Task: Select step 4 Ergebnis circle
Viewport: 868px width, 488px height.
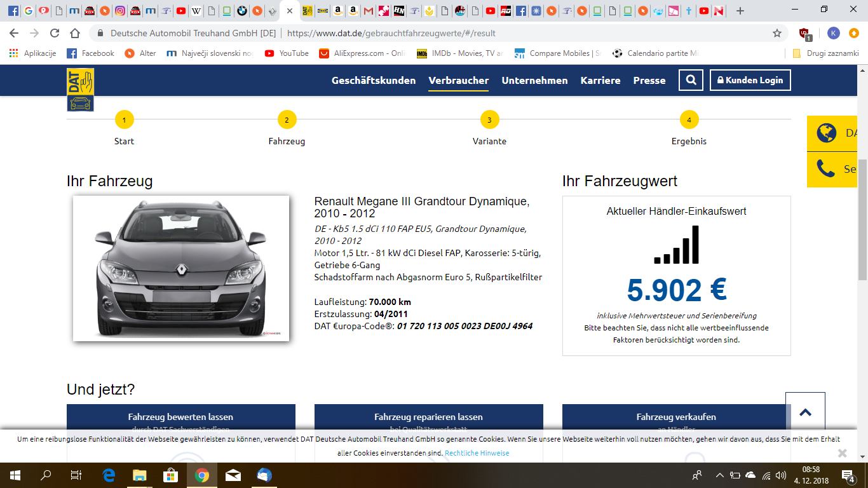Action: tap(689, 119)
